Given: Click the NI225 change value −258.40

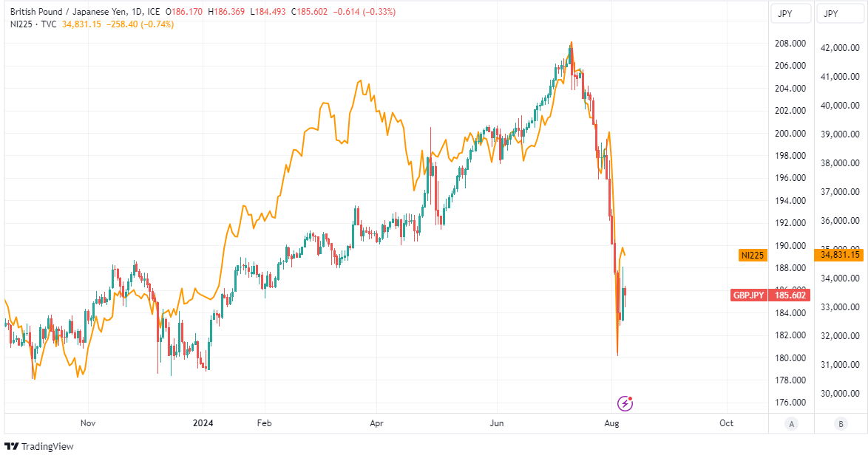Looking at the screenshot, I should (127, 24).
